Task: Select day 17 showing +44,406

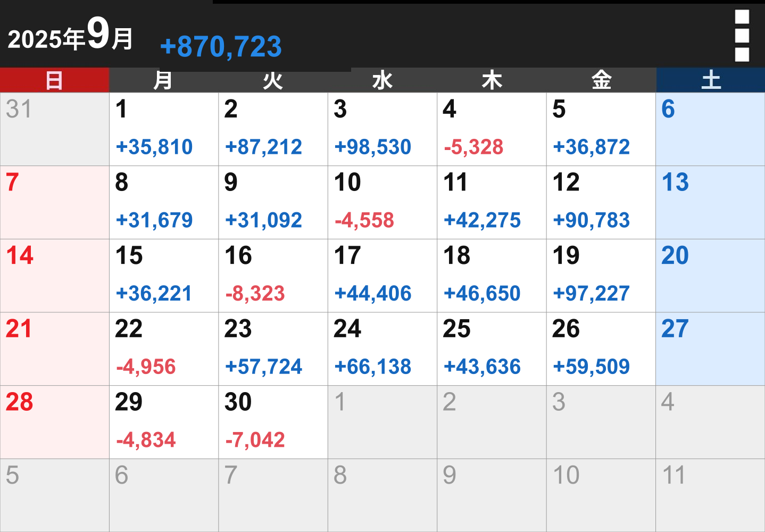Action: 382,276
